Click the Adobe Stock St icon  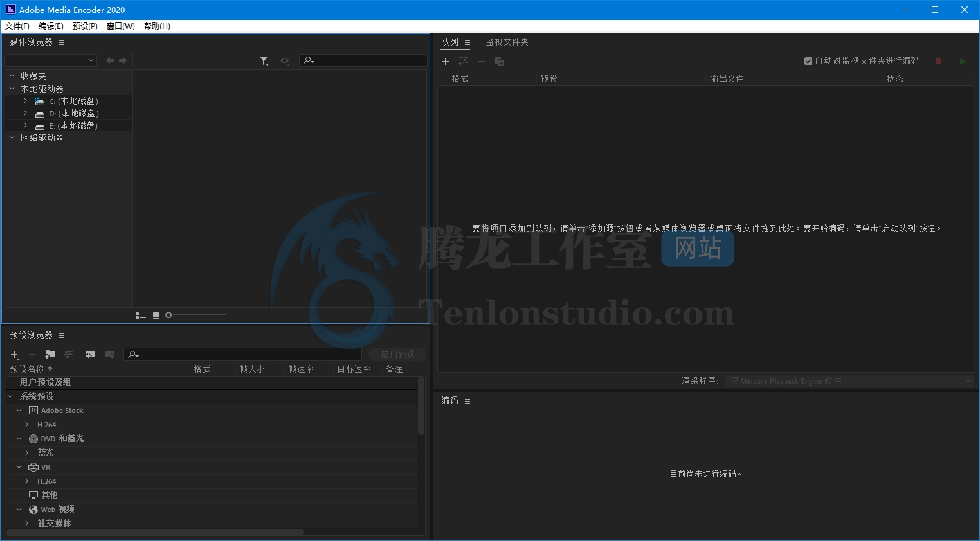(33, 411)
